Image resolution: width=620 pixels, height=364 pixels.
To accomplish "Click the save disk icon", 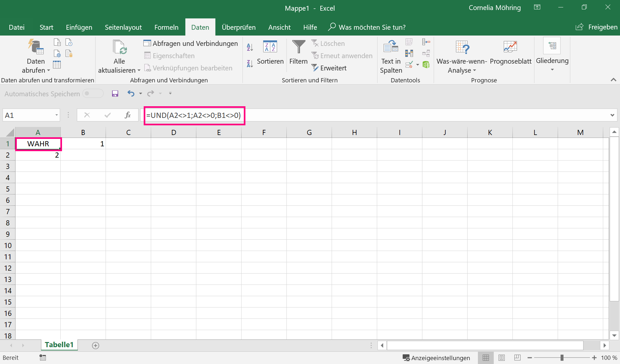I will click(115, 94).
